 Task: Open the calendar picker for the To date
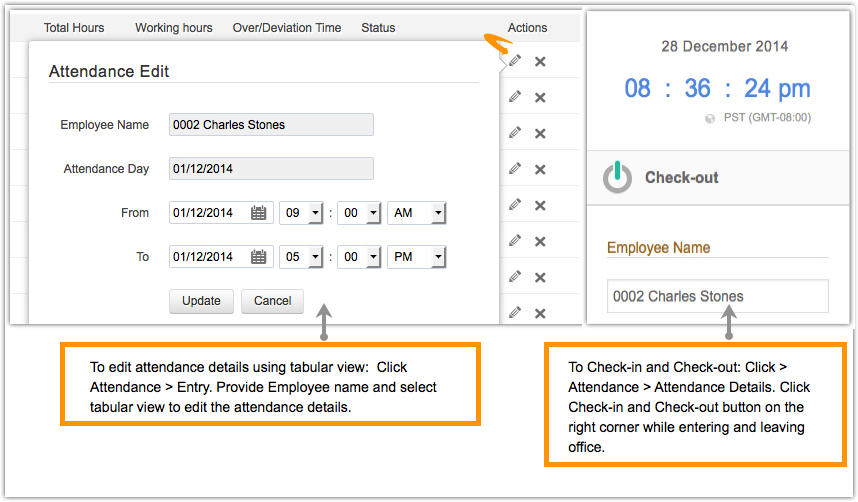[259, 257]
